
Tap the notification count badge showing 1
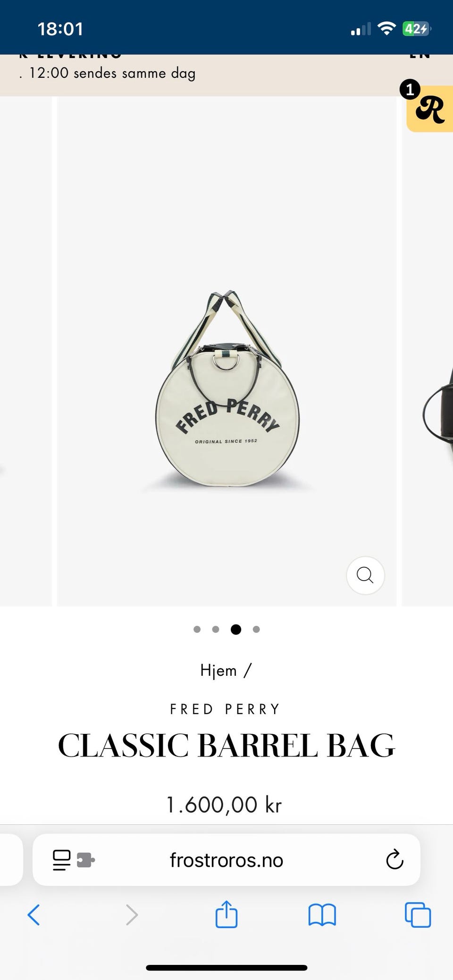tap(410, 89)
